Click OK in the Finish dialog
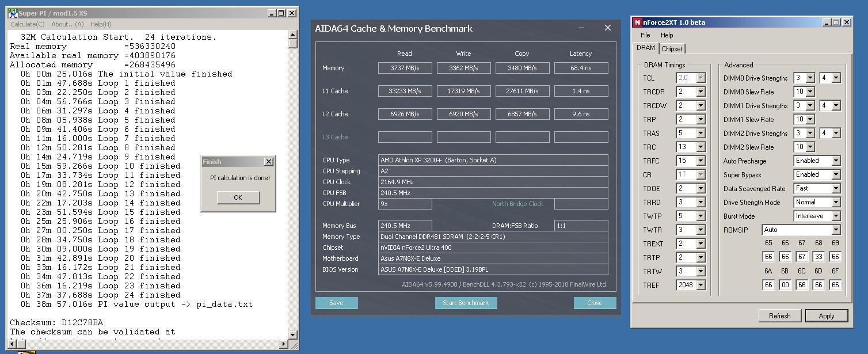 [x=238, y=197]
